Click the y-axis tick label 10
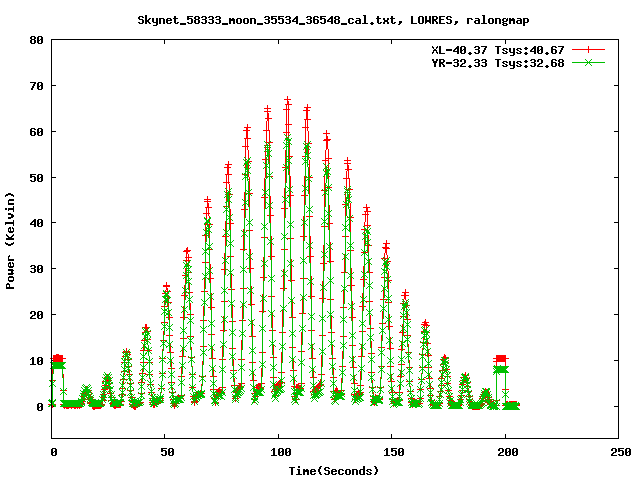 tap(36, 361)
